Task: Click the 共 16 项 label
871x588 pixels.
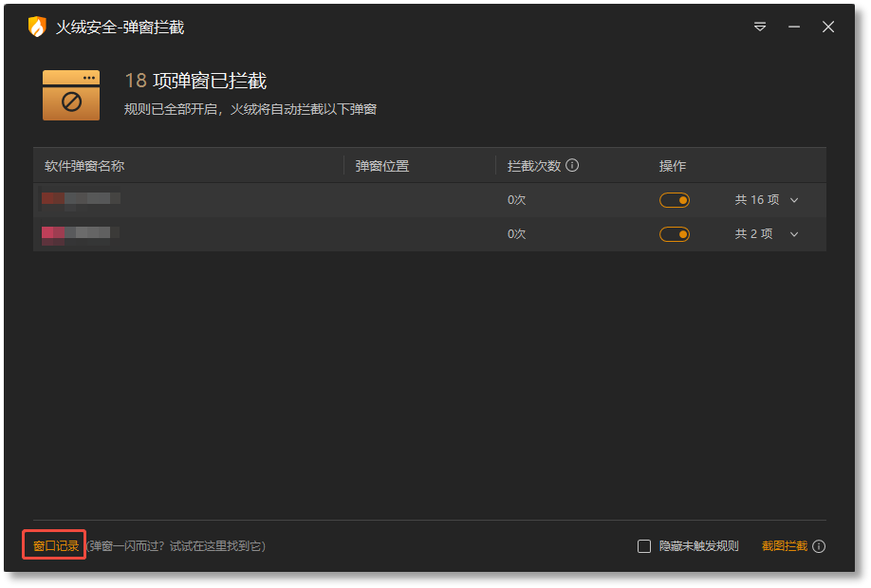Action: 757,200
